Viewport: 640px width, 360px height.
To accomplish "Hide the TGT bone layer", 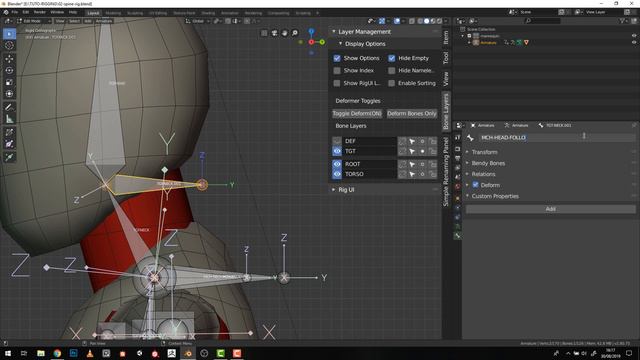I will (337, 151).
